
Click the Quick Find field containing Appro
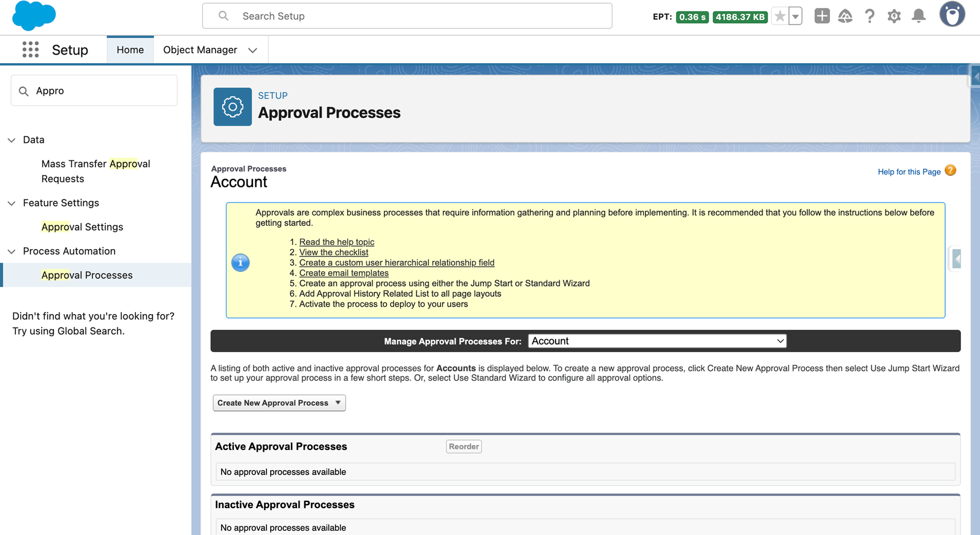tap(94, 91)
